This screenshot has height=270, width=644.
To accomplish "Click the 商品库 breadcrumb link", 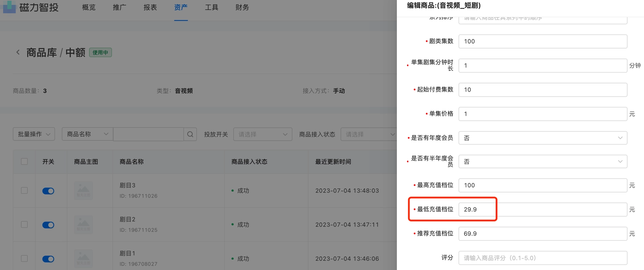I will click(x=42, y=53).
